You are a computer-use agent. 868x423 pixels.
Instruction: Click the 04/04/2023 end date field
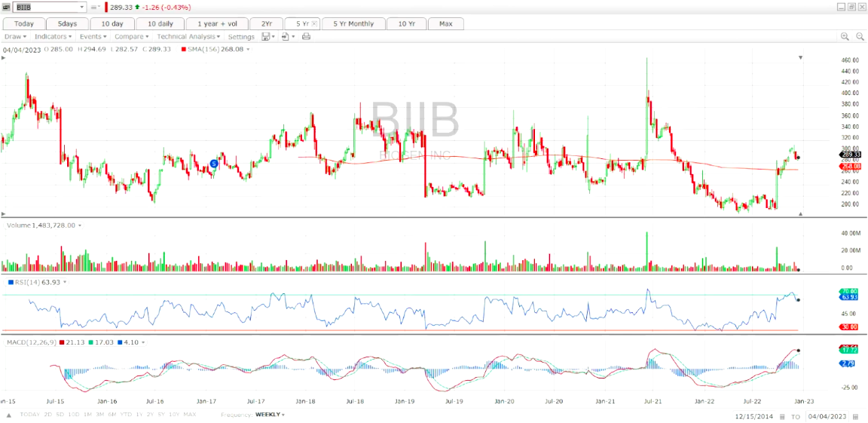[x=827, y=416]
